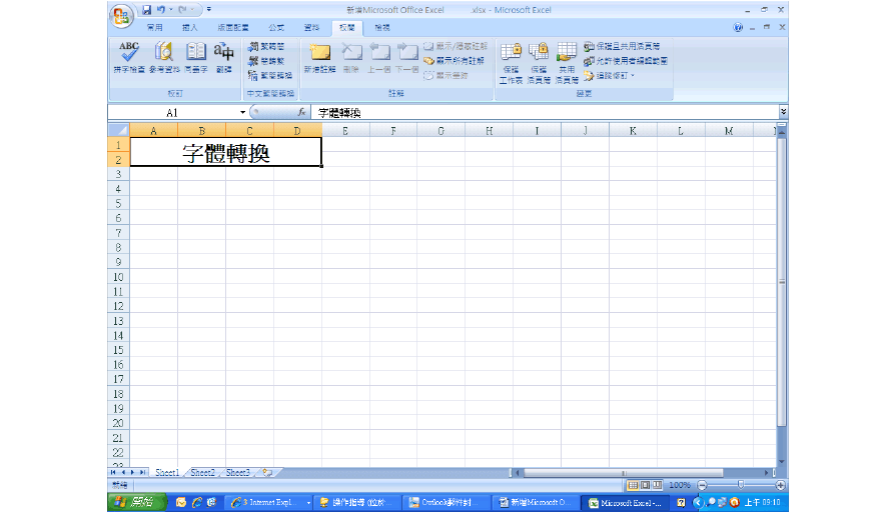This screenshot has height=512, width=893.
Task: Open the Windows Start (開始) button
Action: [x=137, y=502]
